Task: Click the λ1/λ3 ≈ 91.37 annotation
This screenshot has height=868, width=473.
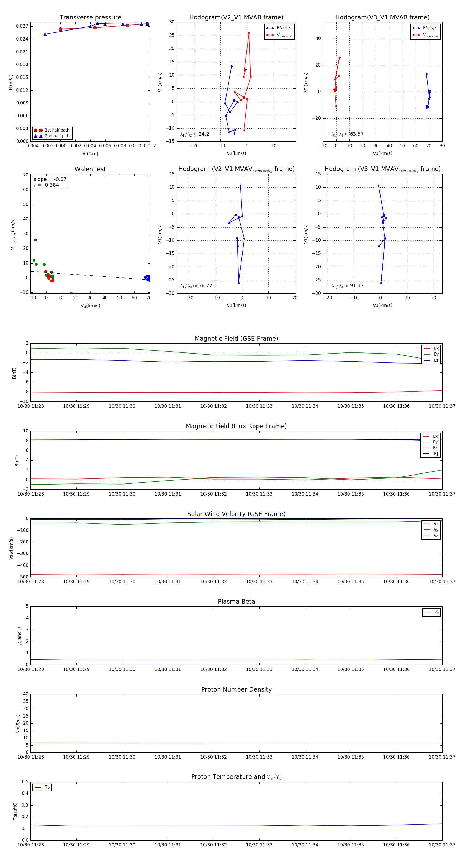Action: (347, 286)
